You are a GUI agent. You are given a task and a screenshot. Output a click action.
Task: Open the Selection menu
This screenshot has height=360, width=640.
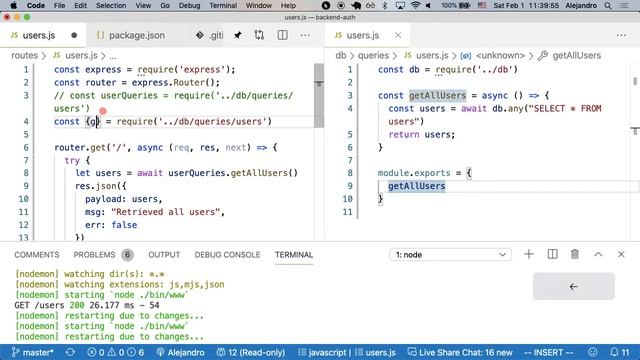pos(111,6)
